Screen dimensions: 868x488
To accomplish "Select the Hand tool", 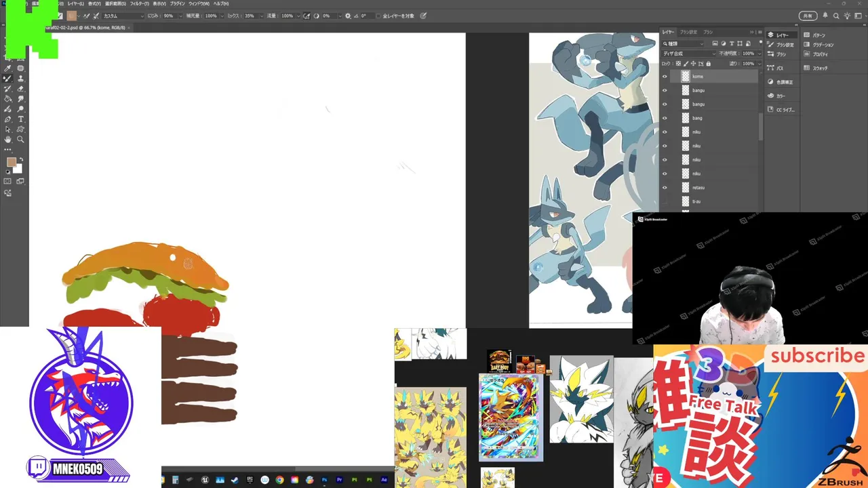I will click(x=7, y=140).
